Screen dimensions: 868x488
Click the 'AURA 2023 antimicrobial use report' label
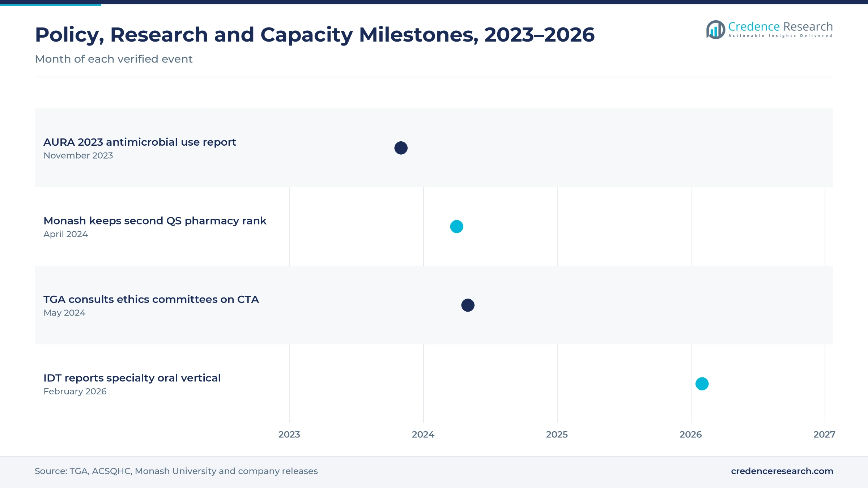(140, 142)
